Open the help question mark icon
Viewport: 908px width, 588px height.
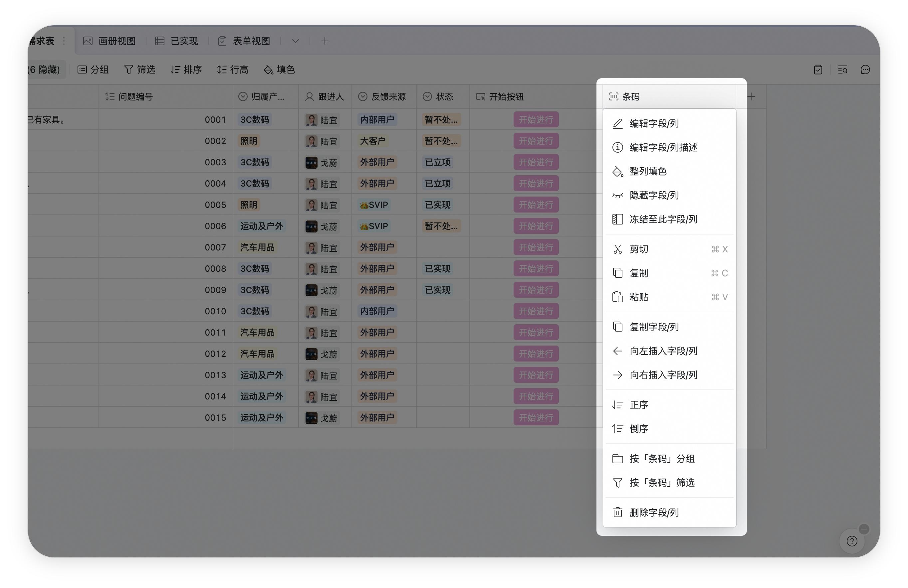851,541
